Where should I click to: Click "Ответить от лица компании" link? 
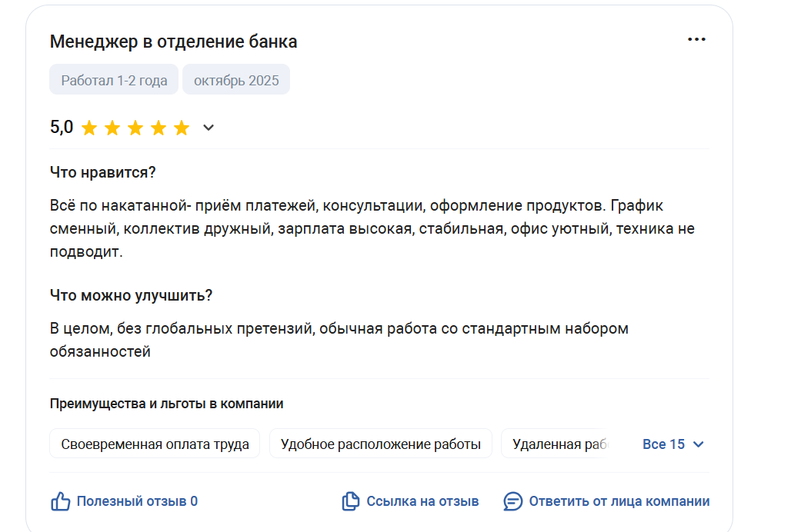tap(619, 502)
